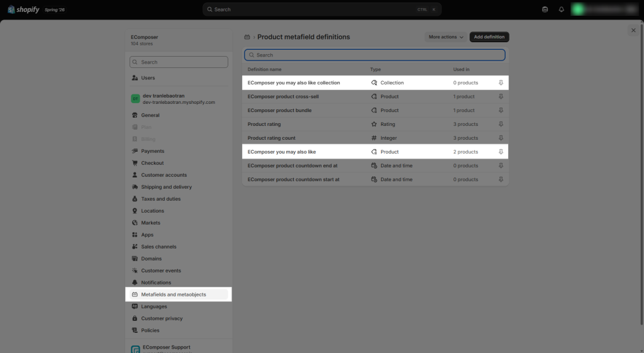The width and height of the screenshot is (644, 353).
Task: Toggle pin for ECompoer product bundle
Action: coord(501,110)
